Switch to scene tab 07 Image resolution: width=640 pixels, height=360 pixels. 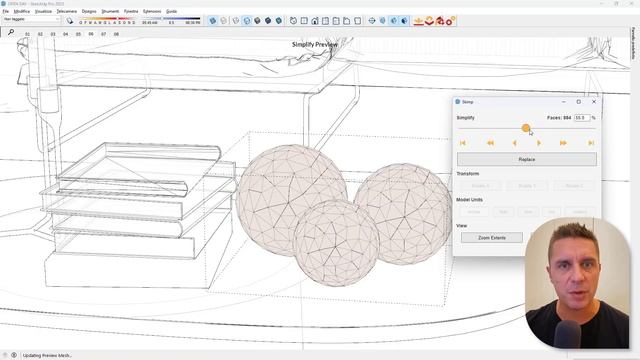point(103,34)
